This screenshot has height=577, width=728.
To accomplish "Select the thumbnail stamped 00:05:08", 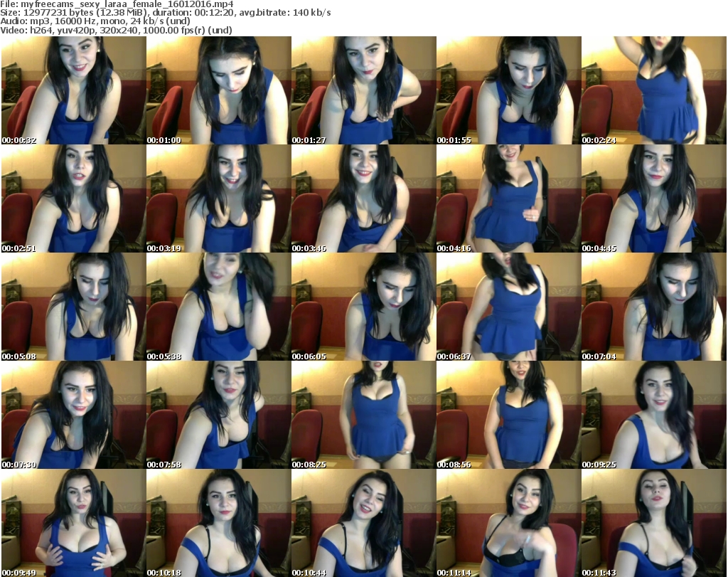I will tap(74, 307).
